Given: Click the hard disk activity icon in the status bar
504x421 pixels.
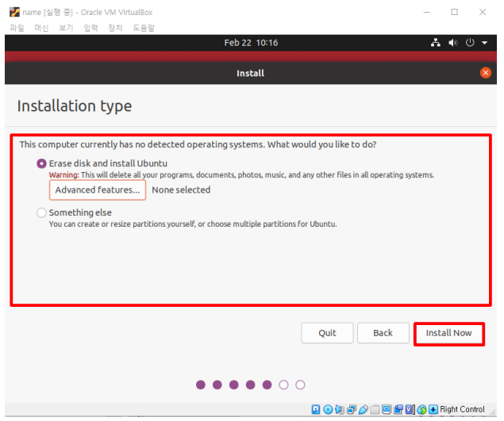Looking at the screenshot, I should click(x=316, y=409).
